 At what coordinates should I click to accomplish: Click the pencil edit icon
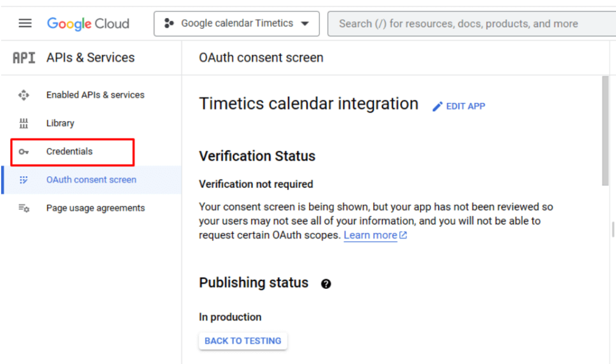[x=437, y=106]
